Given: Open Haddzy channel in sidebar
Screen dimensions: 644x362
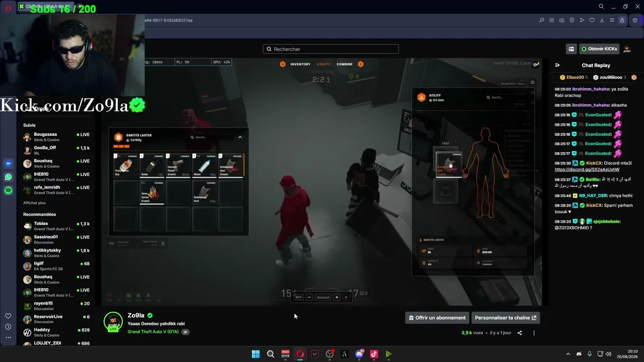Looking at the screenshot, I should tap(56, 332).
